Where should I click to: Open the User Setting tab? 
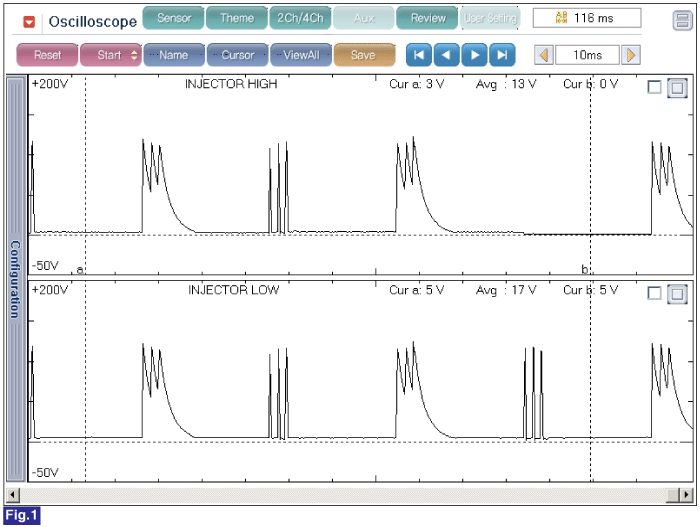point(490,18)
